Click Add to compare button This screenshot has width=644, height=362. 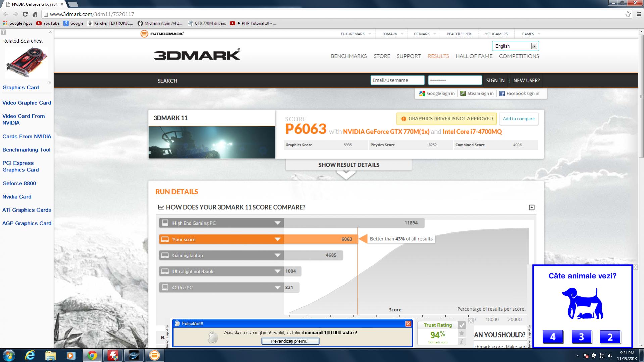[518, 119]
